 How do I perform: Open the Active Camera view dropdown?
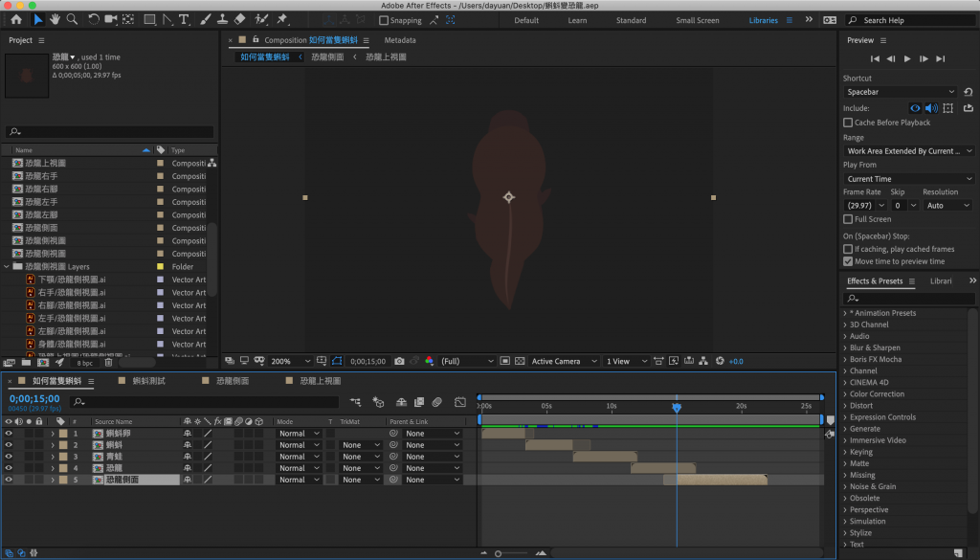click(x=562, y=362)
